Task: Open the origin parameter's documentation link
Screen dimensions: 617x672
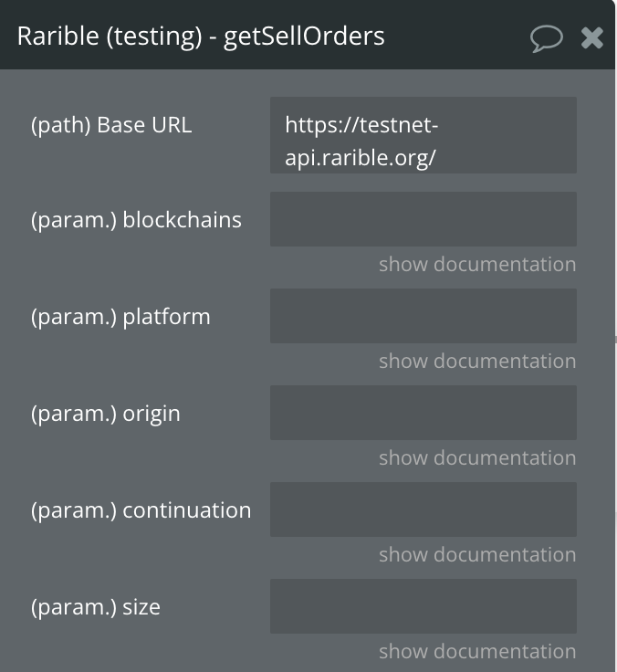Action: pyautogui.click(x=477, y=457)
